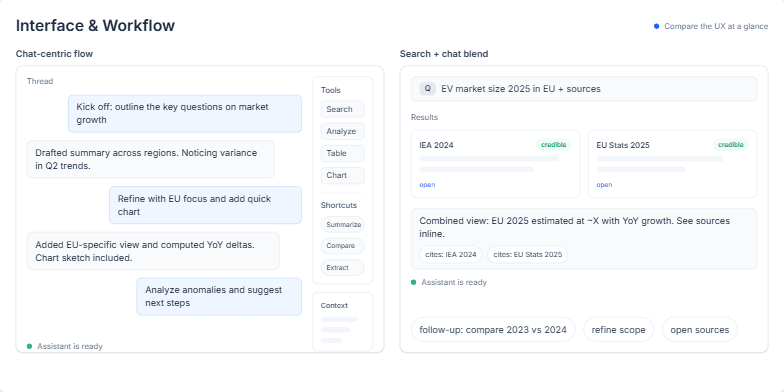
Task: Click the Combined view summary text
Action: [574, 227]
